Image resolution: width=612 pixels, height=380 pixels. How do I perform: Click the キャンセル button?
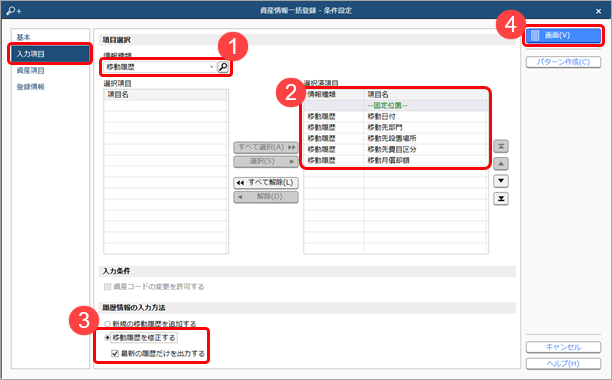click(x=563, y=347)
